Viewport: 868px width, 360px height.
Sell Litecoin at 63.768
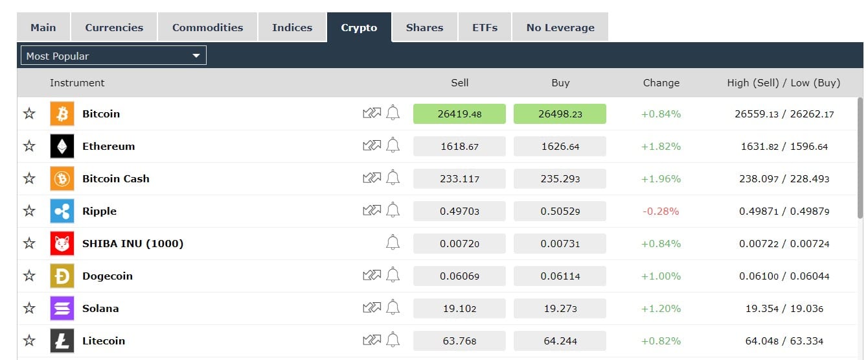[459, 341]
